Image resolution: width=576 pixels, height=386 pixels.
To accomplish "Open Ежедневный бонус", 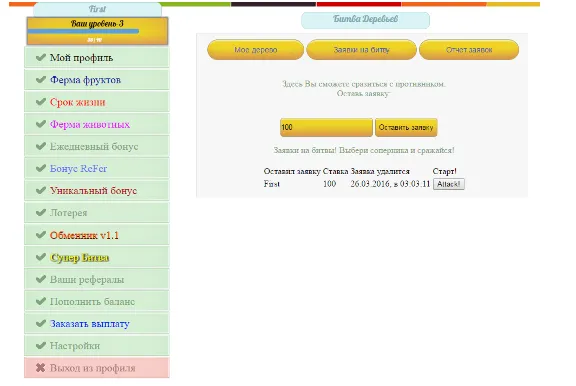I will pos(97,146).
